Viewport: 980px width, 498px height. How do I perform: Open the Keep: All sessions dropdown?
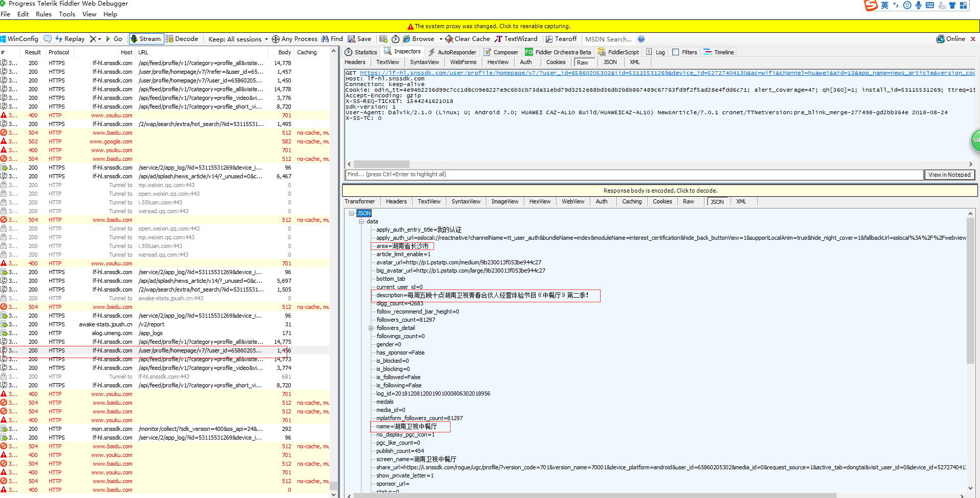pyautogui.click(x=238, y=39)
